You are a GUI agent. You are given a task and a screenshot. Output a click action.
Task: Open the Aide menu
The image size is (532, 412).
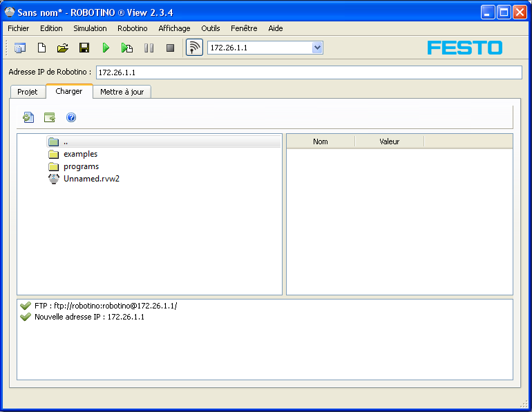coord(276,28)
